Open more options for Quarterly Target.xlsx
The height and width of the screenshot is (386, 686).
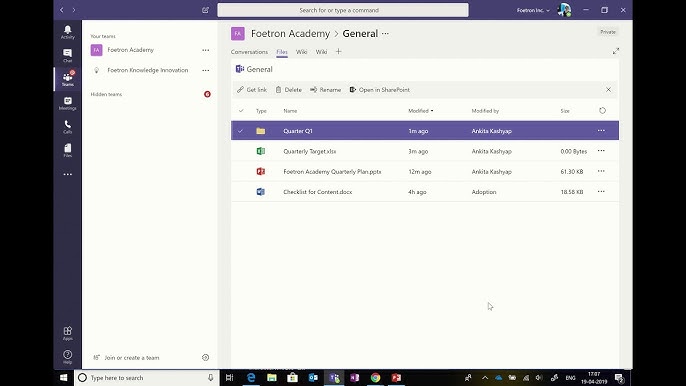pos(601,151)
